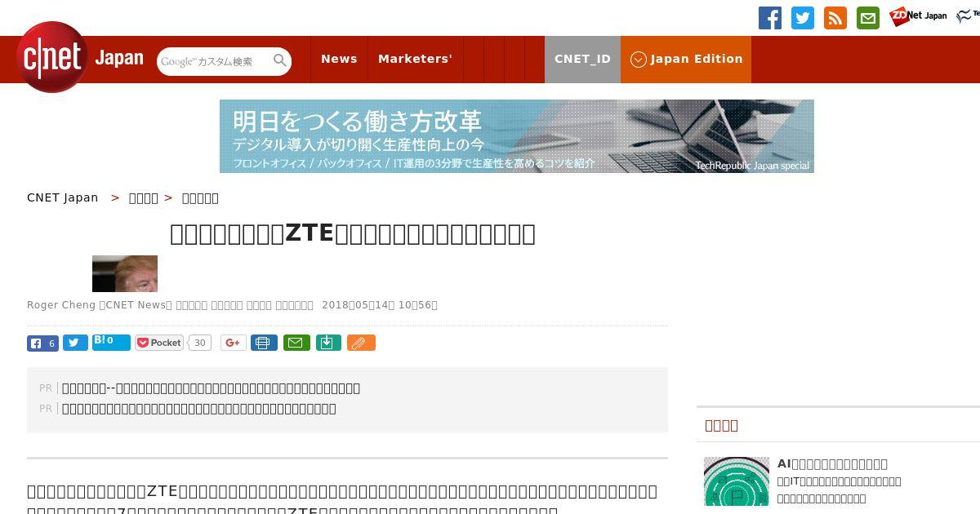
Task: Open the AI sidebar article title
Action: coord(832,463)
